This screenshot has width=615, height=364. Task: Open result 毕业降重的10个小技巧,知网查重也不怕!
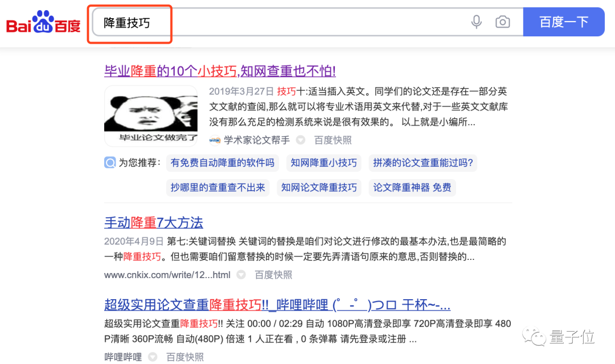pyautogui.click(x=220, y=71)
